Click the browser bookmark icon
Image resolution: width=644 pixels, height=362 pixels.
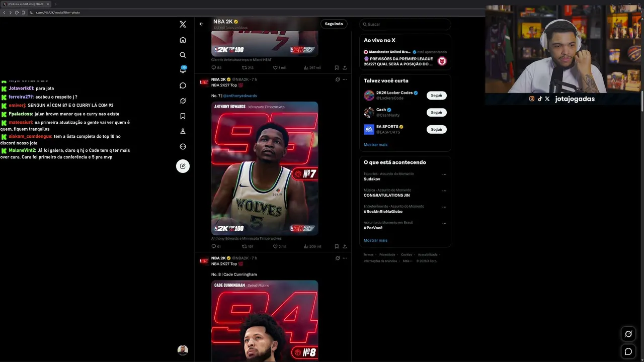23,13
